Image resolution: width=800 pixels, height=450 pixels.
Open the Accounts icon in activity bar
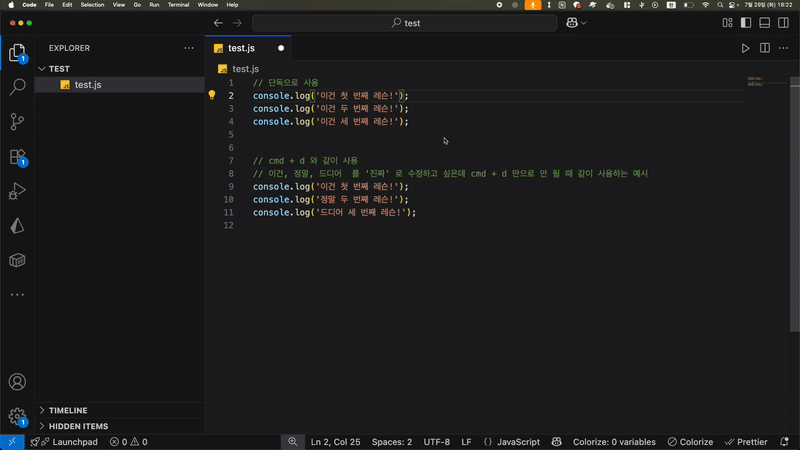point(17,382)
